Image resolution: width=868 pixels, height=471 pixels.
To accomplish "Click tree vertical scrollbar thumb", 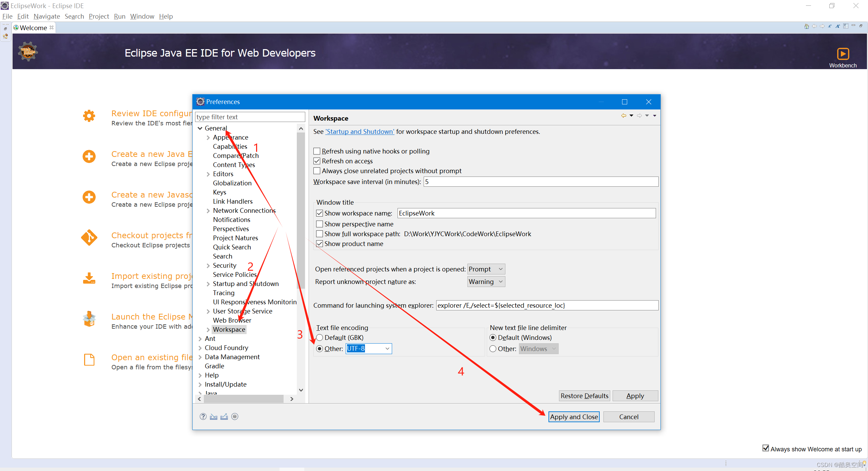I will [x=301, y=210].
